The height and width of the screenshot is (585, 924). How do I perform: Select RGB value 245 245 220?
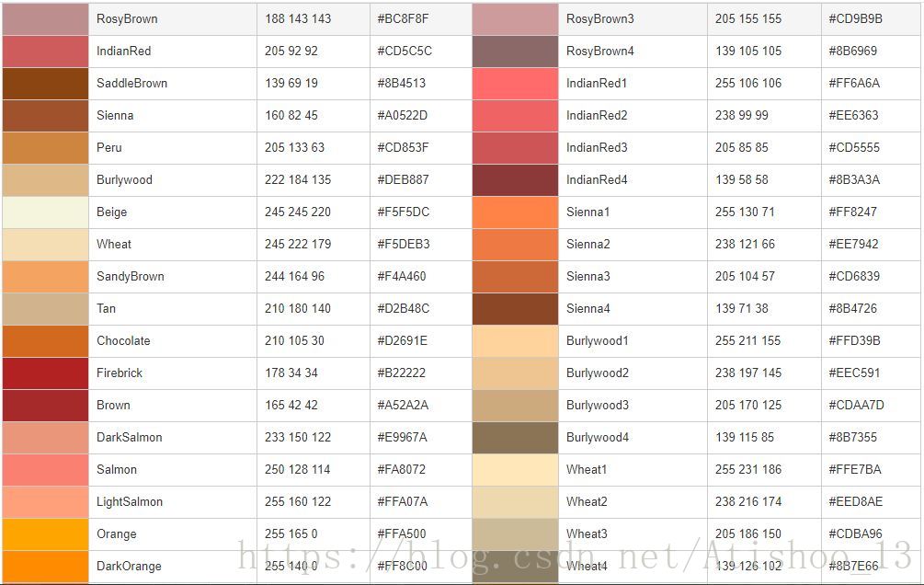pyautogui.click(x=298, y=212)
